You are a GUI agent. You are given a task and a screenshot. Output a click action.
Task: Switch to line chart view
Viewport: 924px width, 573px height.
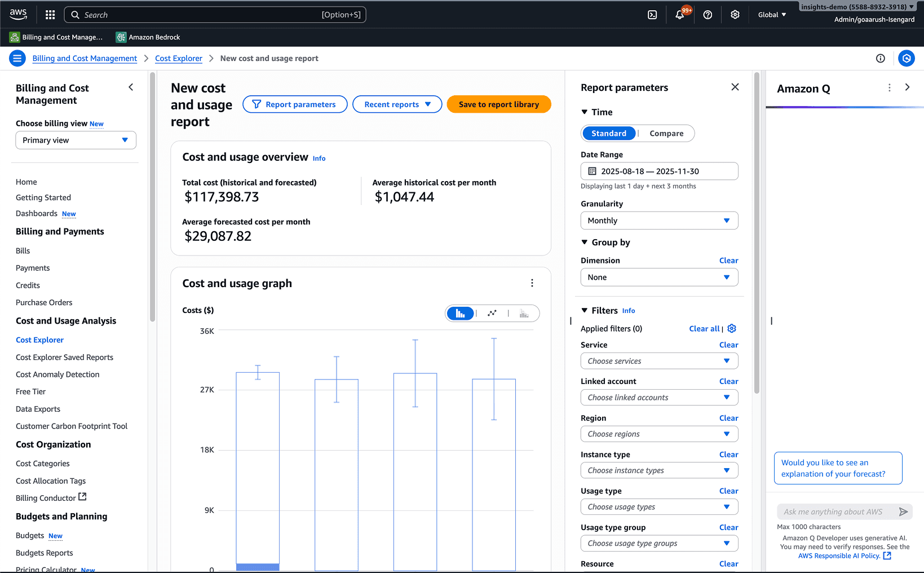[x=492, y=314]
